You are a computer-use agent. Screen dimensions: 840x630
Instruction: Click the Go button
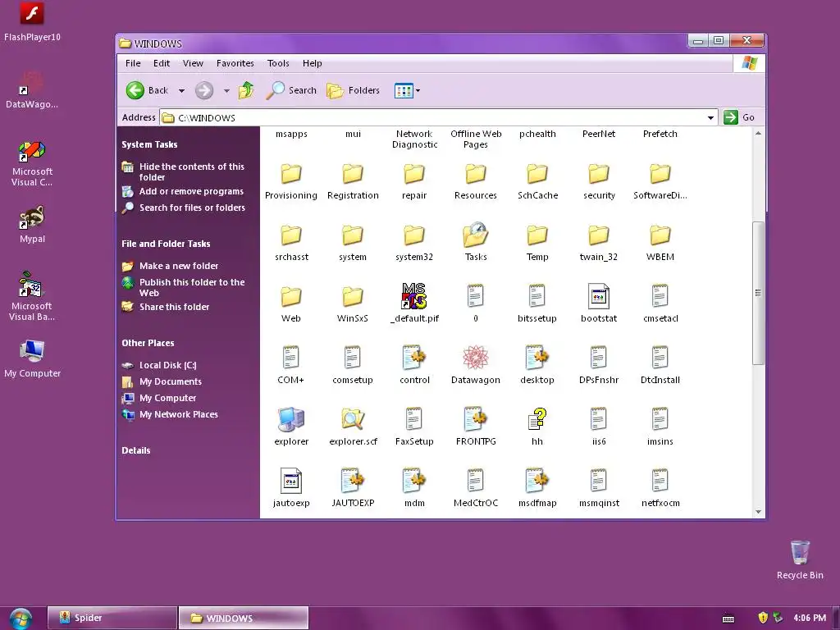(739, 117)
